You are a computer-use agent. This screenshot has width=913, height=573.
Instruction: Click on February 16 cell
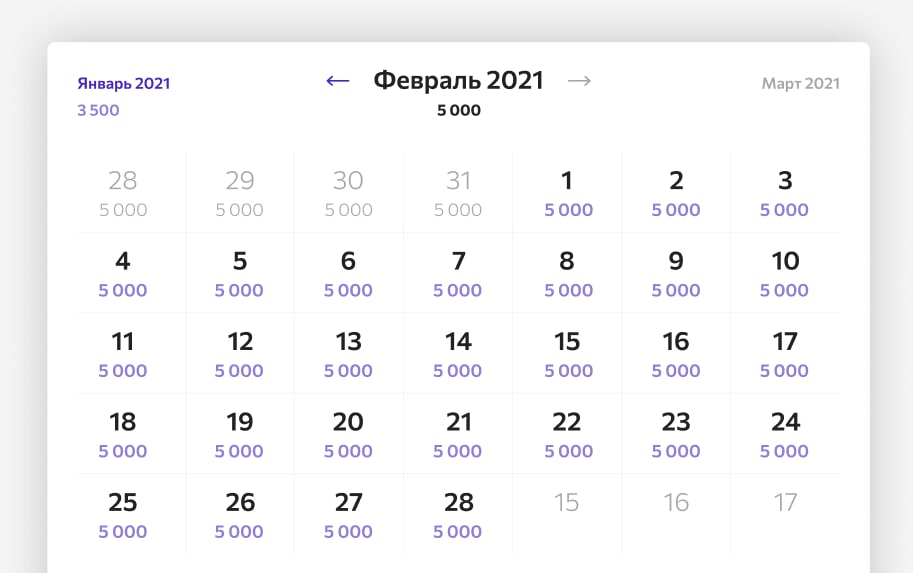pyautogui.click(x=676, y=353)
